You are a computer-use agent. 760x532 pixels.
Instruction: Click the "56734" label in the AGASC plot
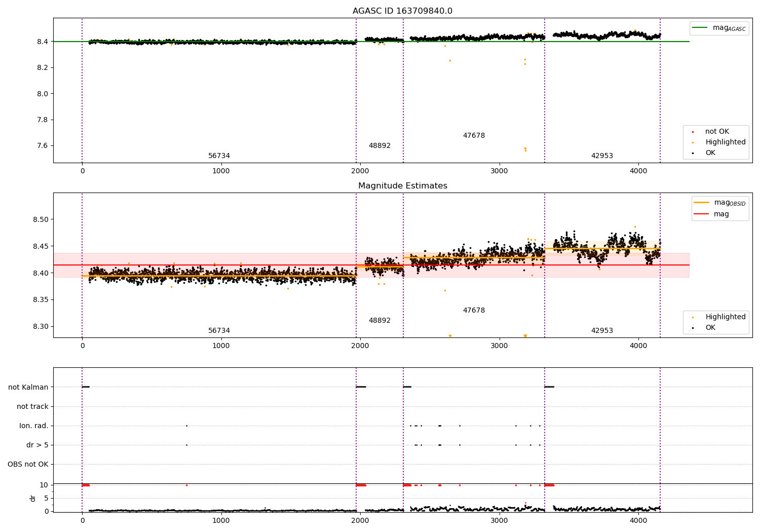pyautogui.click(x=219, y=156)
